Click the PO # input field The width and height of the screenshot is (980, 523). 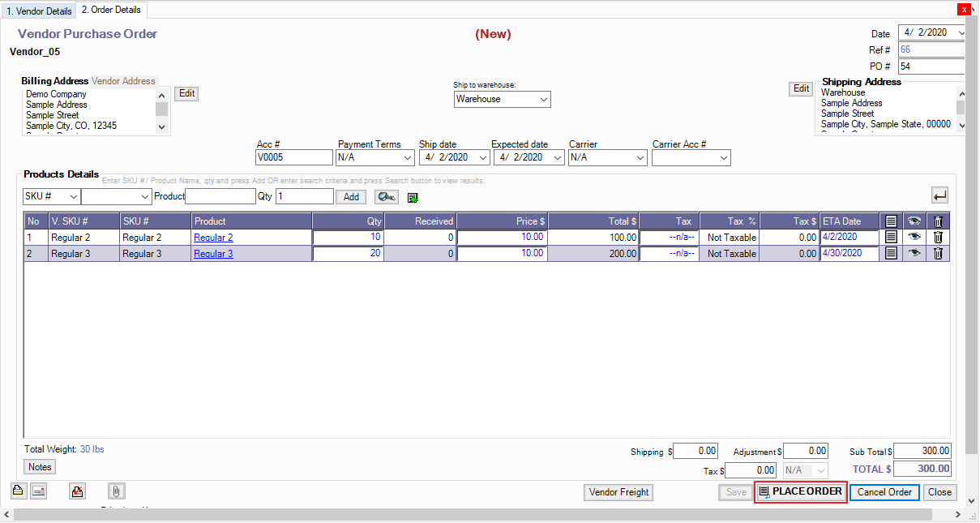click(930, 66)
